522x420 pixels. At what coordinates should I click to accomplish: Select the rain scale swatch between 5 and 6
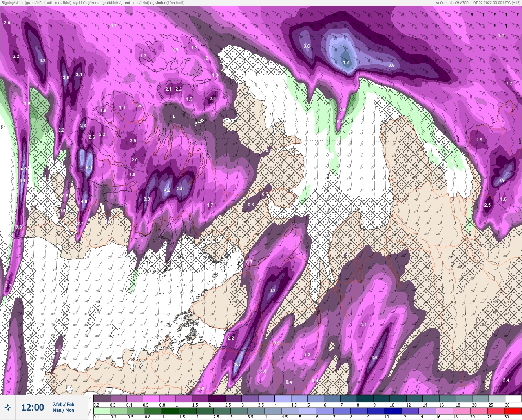pos(308,411)
